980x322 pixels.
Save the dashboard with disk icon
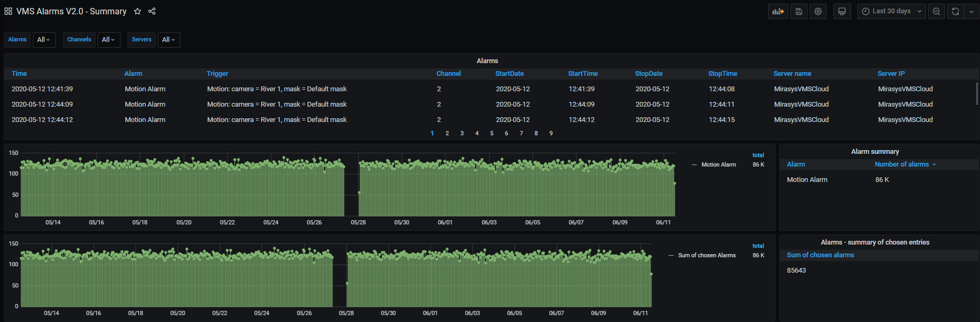798,11
